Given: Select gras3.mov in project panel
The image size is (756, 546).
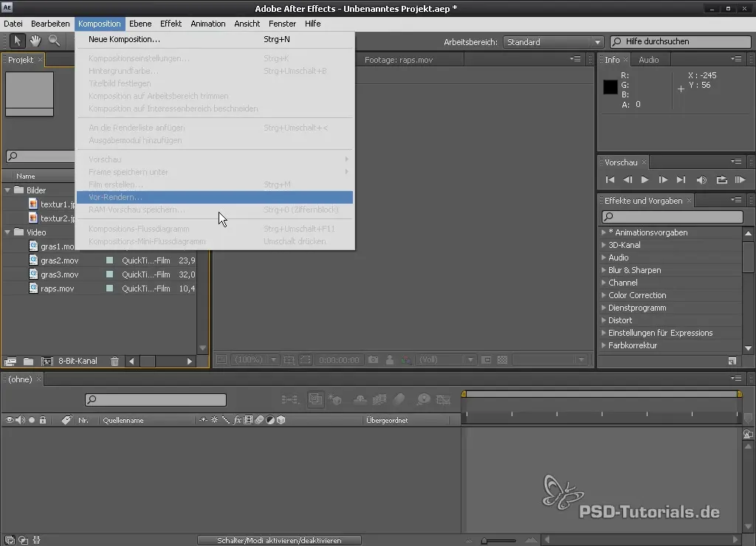Looking at the screenshot, I should click(59, 274).
